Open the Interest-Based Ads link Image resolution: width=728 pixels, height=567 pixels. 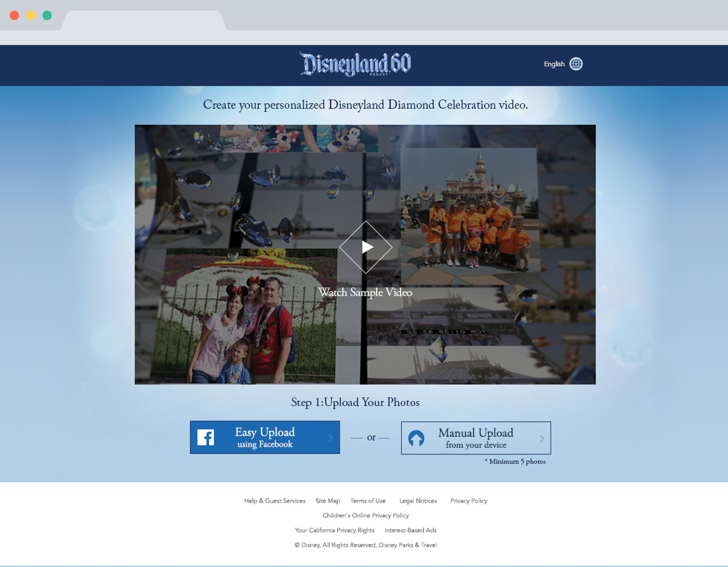[410, 530]
